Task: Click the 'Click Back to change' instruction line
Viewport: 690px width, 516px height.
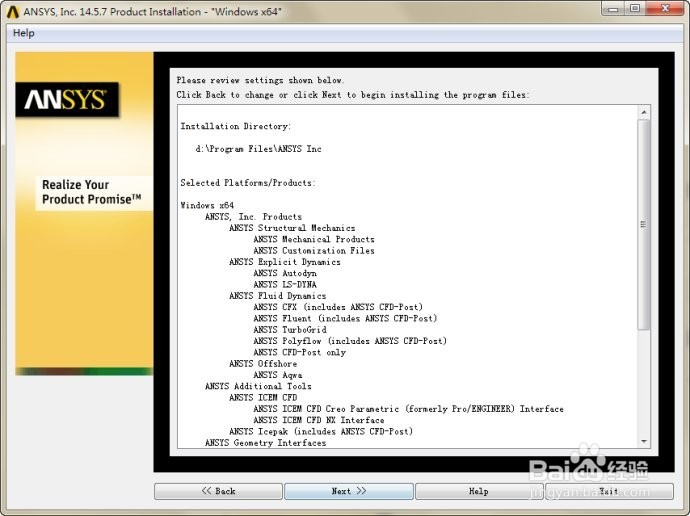Action: (353, 95)
